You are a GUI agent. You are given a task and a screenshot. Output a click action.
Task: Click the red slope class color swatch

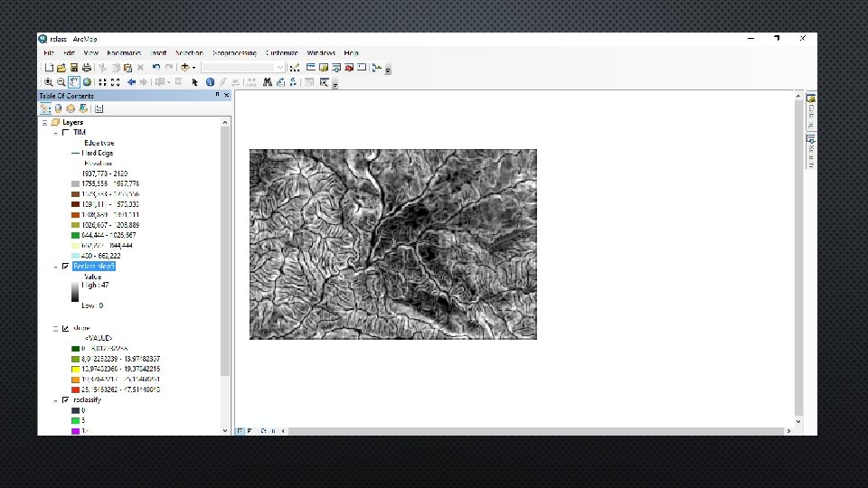76,389
